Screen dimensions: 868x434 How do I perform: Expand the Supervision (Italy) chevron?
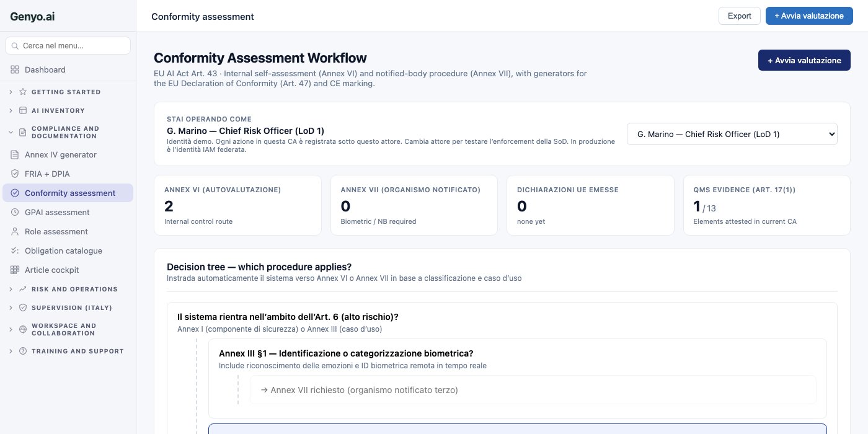pyautogui.click(x=11, y=308)
